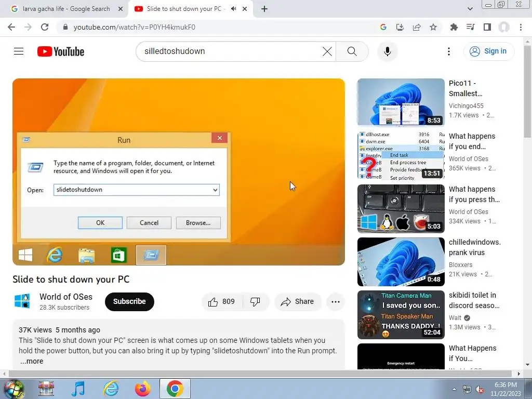Screen dimensions: 532x399
Task: Open Internet Explorer from the taskbar
Action: click(x=111, y=389)
